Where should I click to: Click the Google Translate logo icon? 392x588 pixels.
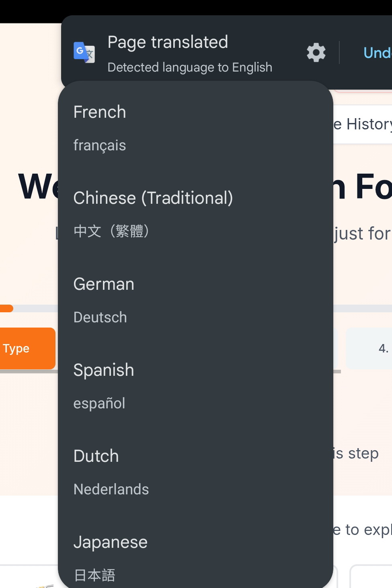click(84, 53)
